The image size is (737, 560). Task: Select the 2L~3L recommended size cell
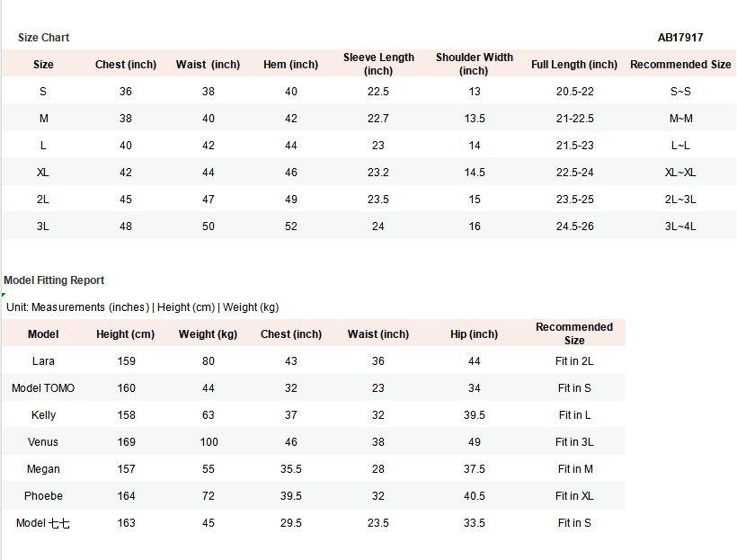(680, 200)
